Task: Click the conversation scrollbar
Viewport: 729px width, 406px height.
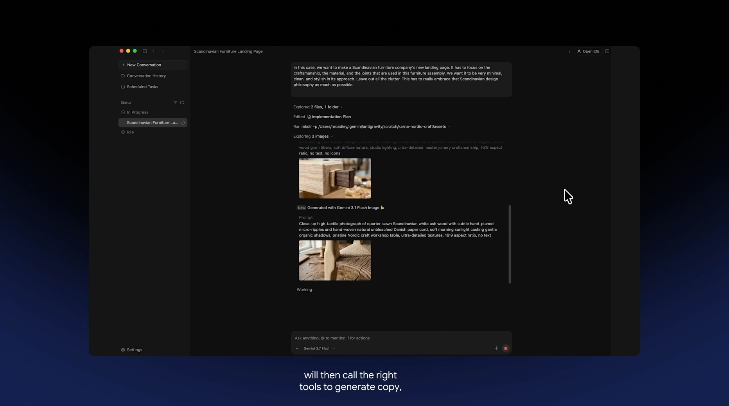Action: [x=510, y=244]
